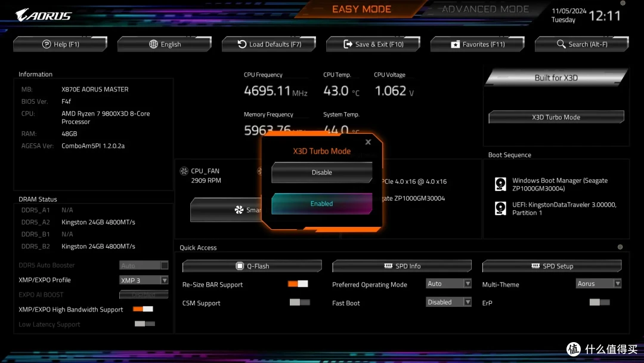Open Multi-Theme dropdown
Image resolution: width=644 pixels, height=363 pixels.
pos(599,283)
